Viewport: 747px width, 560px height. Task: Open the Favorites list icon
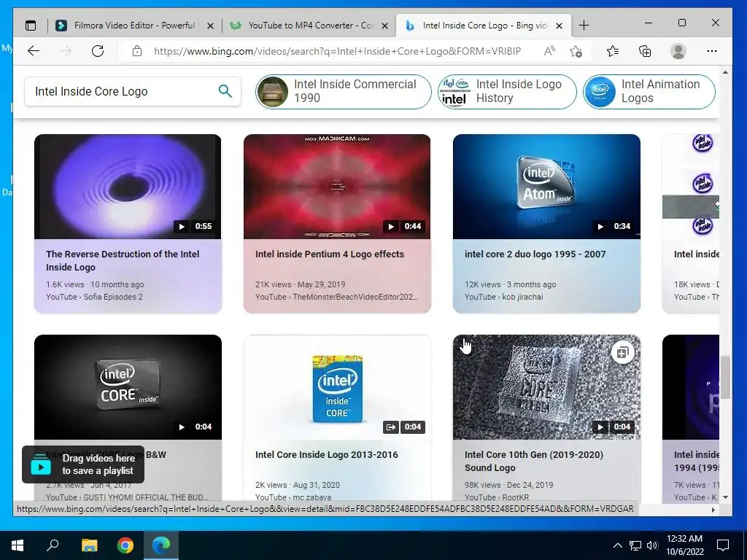coord(613,51)
